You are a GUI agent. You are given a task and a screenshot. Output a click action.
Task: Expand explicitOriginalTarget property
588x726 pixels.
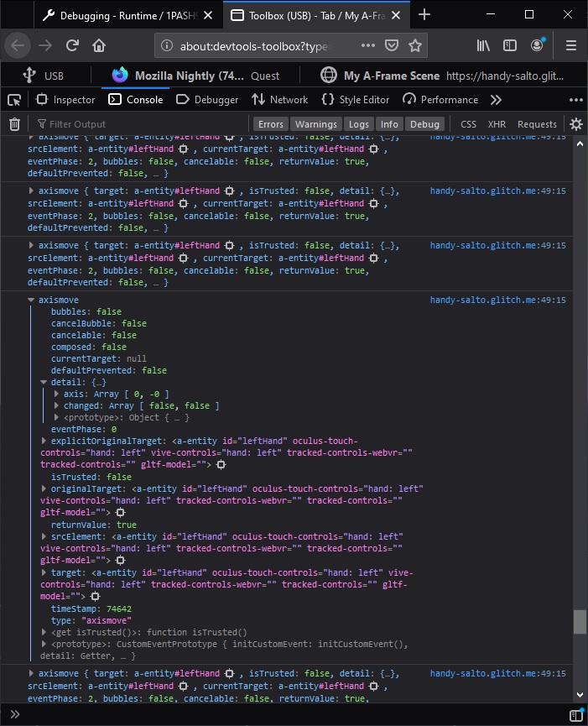click(x=44, y=441)
